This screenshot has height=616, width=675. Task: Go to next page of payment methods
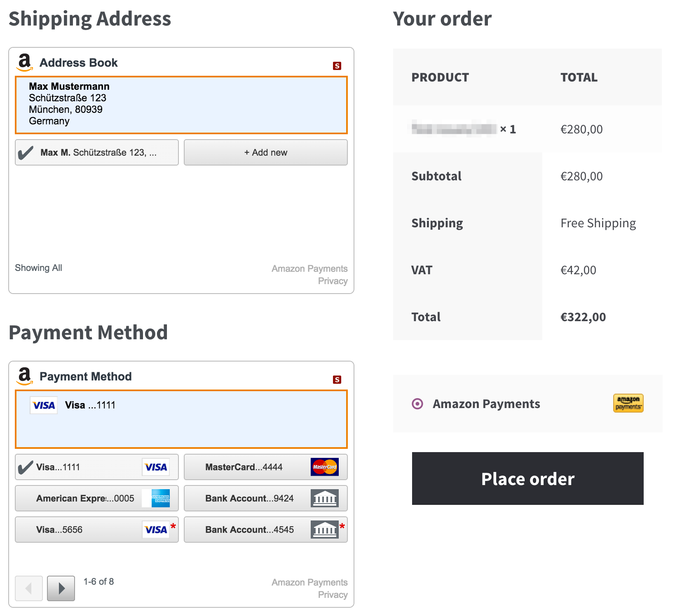[x=61, y=588]
